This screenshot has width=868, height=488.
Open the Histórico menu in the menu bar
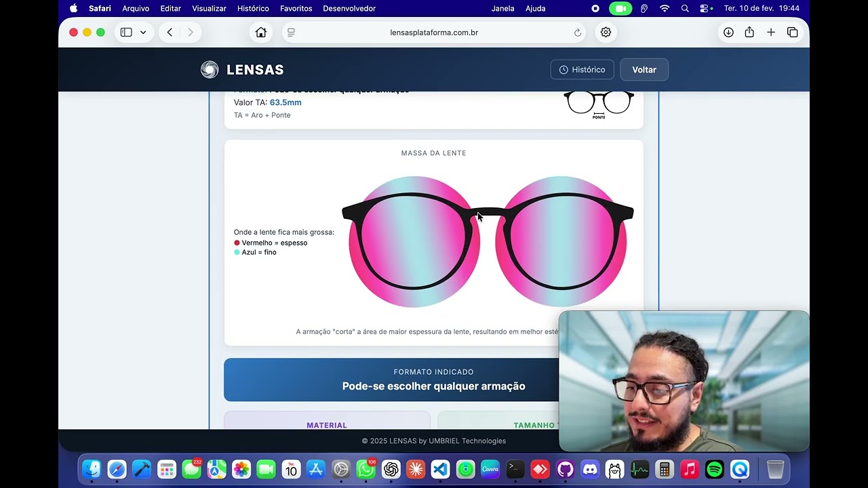pyautogui.click(x=253, y=8)
